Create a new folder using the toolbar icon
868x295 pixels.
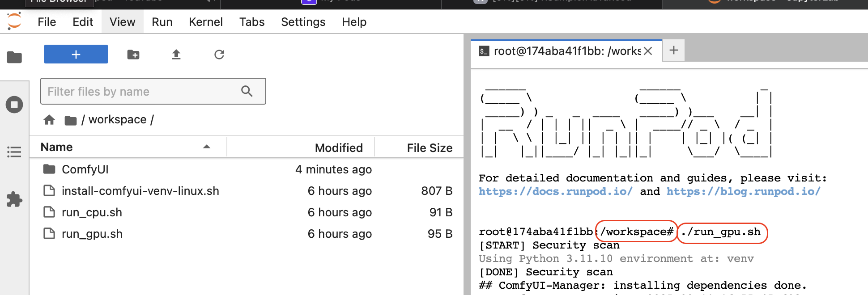pos(133,55)
